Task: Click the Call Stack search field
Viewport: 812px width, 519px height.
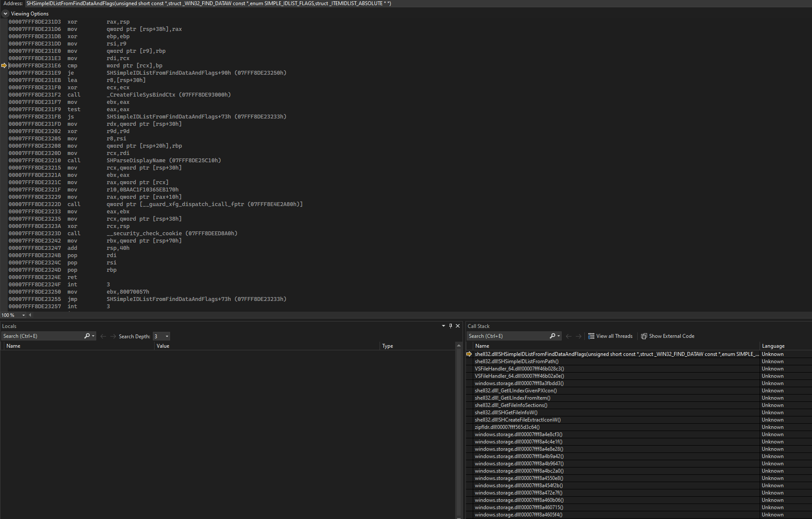Action: coord(508,336)
